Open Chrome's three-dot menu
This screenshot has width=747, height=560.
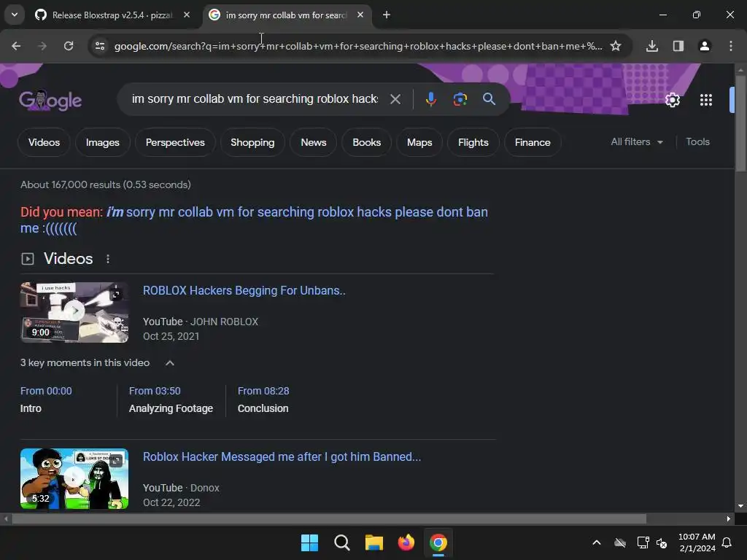click(x=731, y=46)
